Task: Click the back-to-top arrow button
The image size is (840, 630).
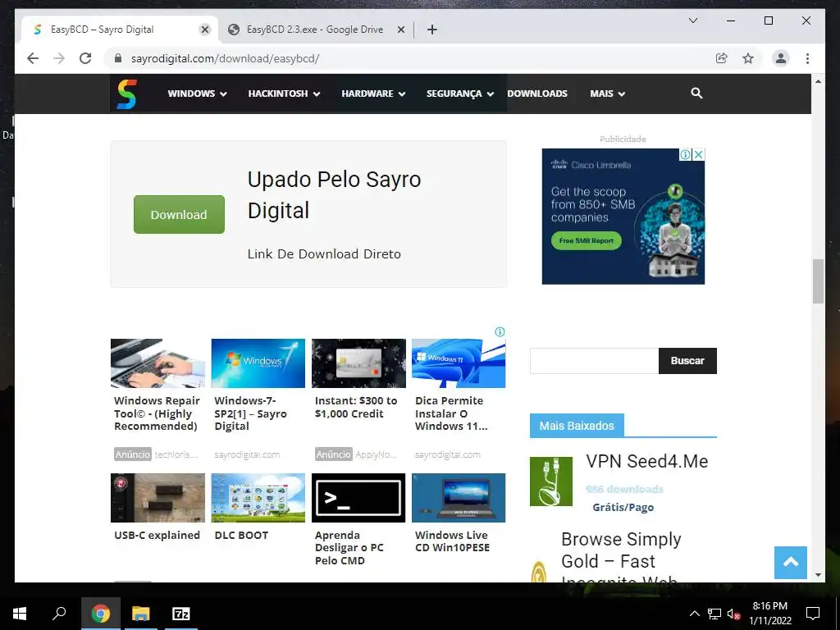Action: click(791, 563)
